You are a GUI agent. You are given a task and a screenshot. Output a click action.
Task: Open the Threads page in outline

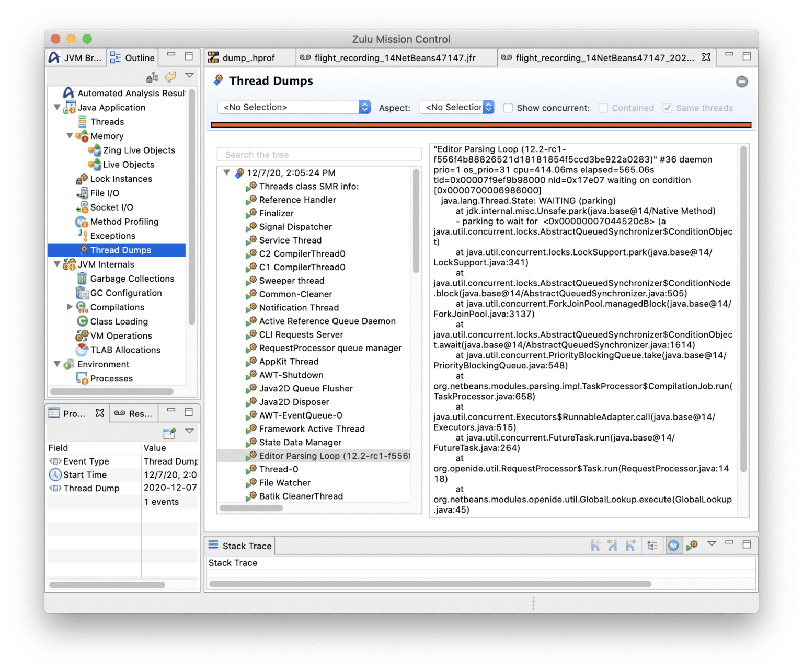point(107,122)
